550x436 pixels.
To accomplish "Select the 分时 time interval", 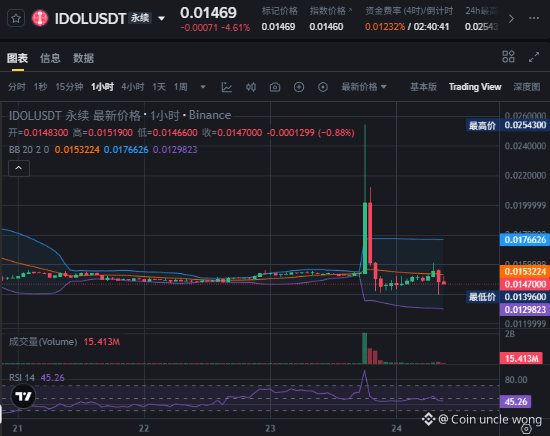I will [x=17, y=87].
